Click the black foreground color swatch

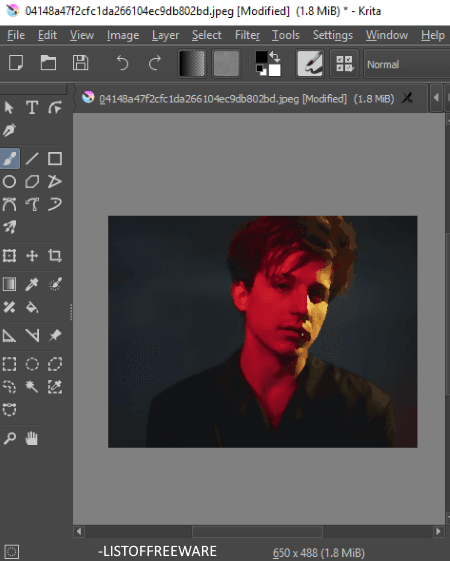(261, 57)
